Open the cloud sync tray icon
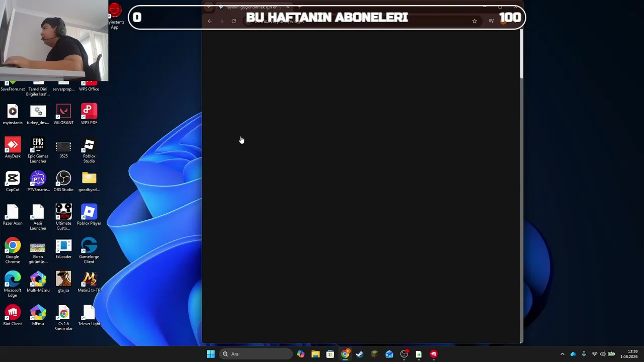Screen dimensions: 644x362 [573, 354]
